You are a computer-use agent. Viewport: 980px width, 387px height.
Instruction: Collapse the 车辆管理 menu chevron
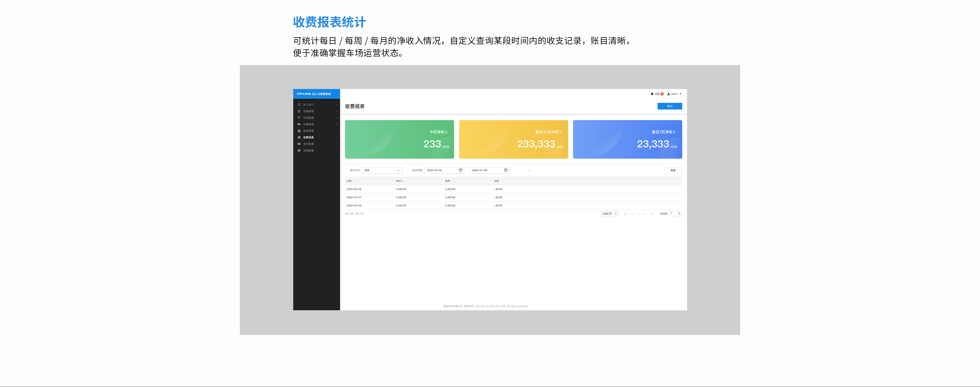[336, 124]
